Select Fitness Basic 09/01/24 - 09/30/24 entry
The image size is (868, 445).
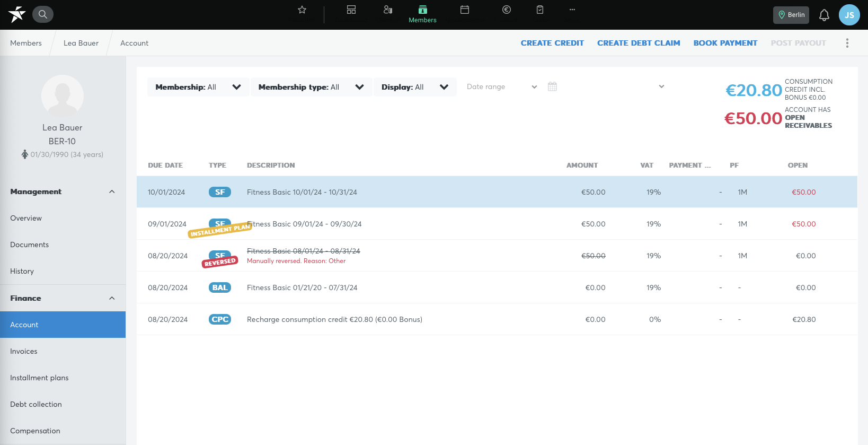point(304,224)
